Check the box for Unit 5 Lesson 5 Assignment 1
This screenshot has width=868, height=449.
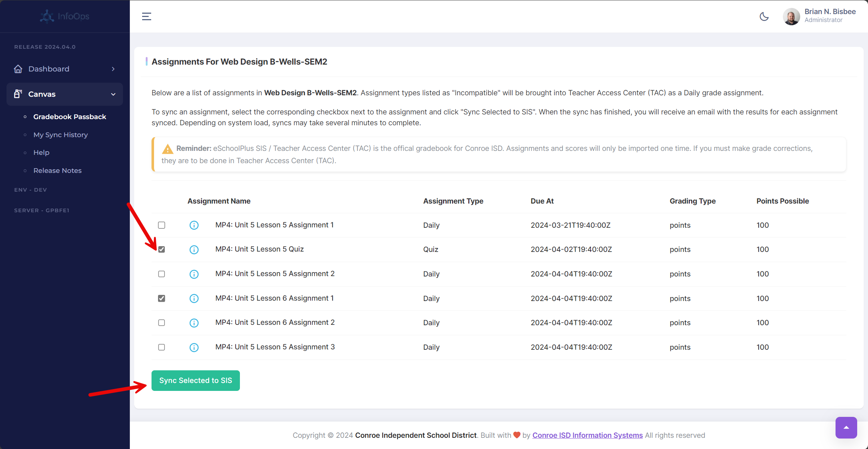[161, 225]
